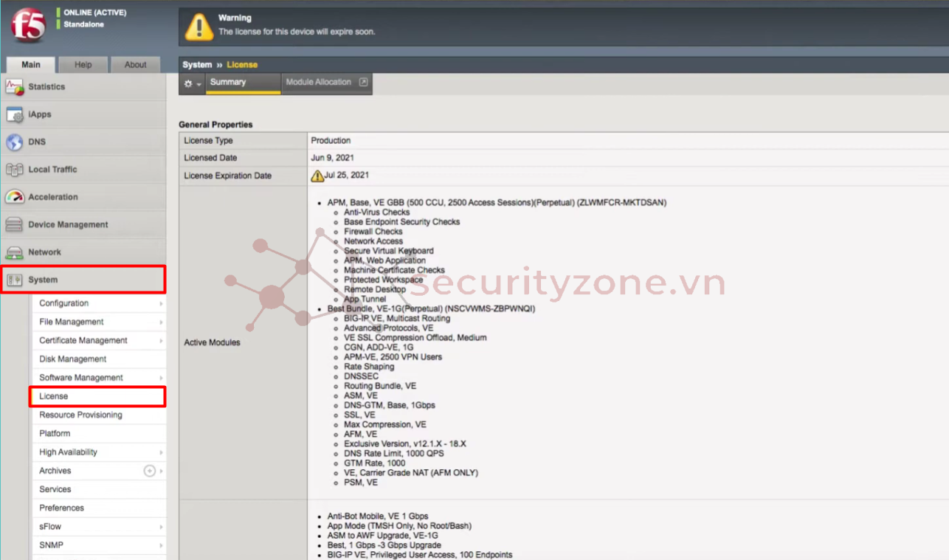Click the F5 logo icon
This screenshot has height=560, width=949.
coord(28,26)
